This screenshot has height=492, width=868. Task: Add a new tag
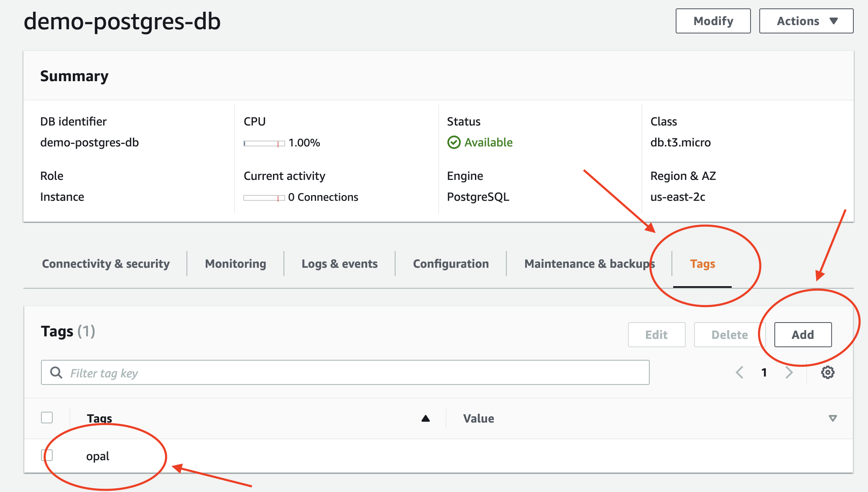pyautogui.click(x=802, y=335)
